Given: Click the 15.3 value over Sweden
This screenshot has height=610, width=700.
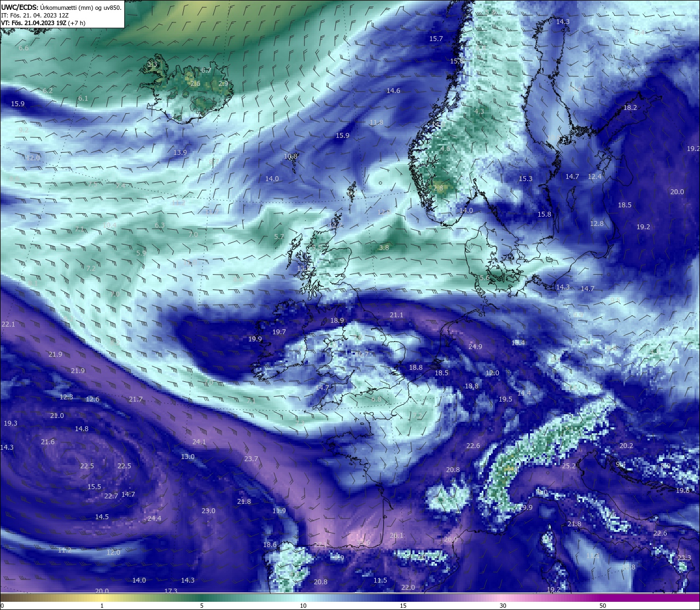Looking at the screenshot, I should [x=526, y=179].
